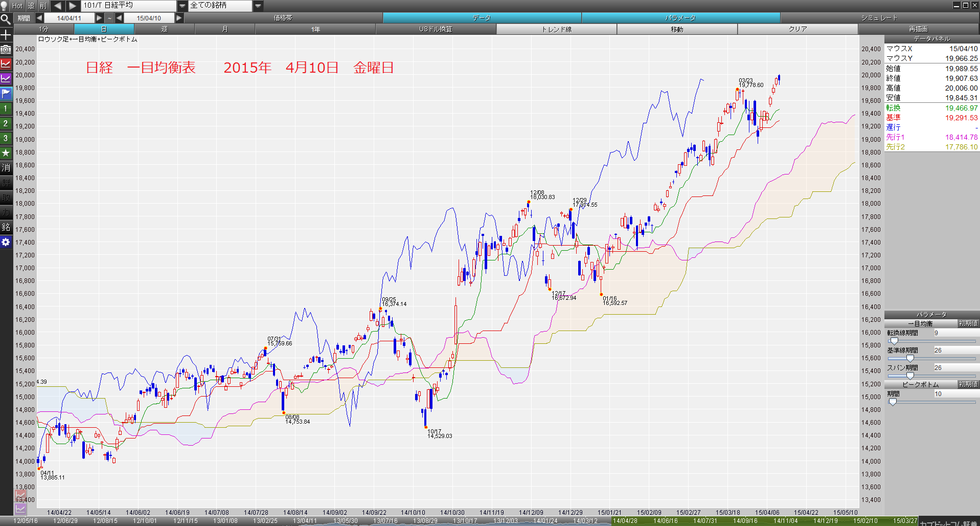This screenshot has width=980, height=526.
Task: Select green preset button 1
Action: click(6, 108)
